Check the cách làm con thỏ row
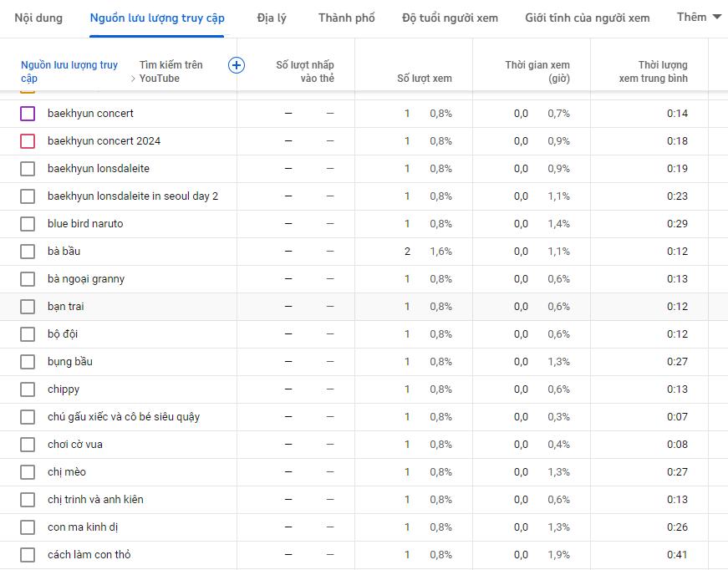 [28, 555]
